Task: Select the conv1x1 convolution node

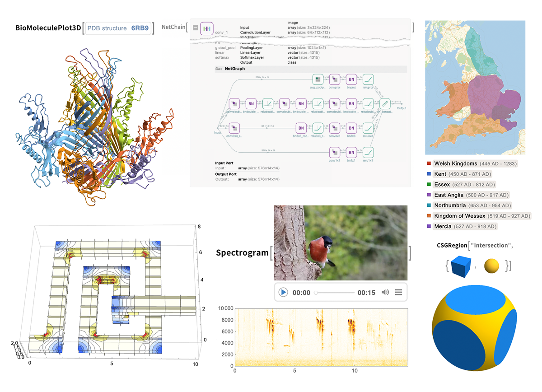Action: click(335, 153)
